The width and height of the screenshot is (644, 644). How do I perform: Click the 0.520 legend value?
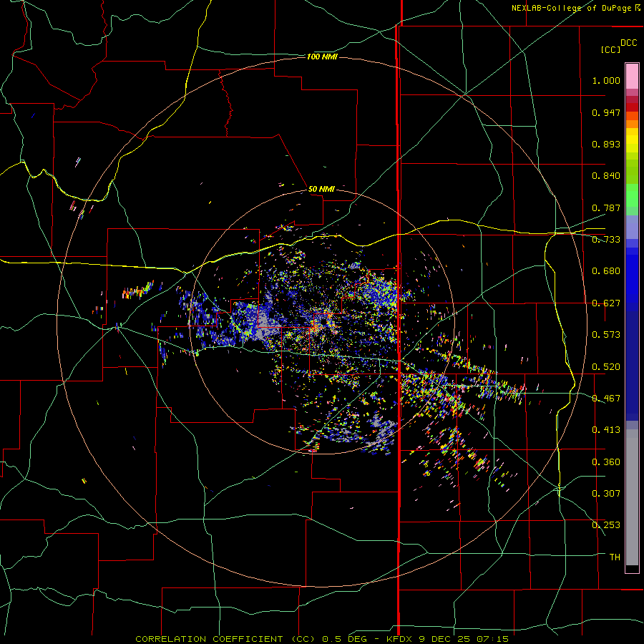pyautogui.click(x=606, y=367)
